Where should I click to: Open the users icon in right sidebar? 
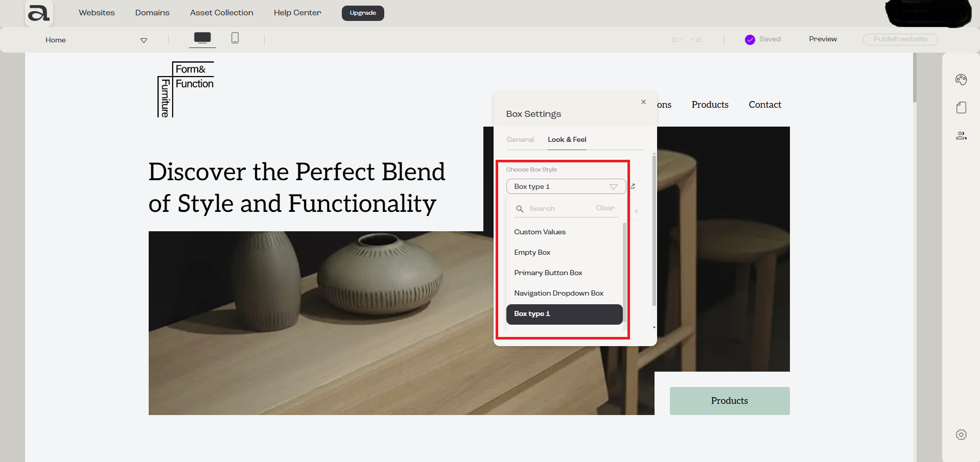(961, 135)
